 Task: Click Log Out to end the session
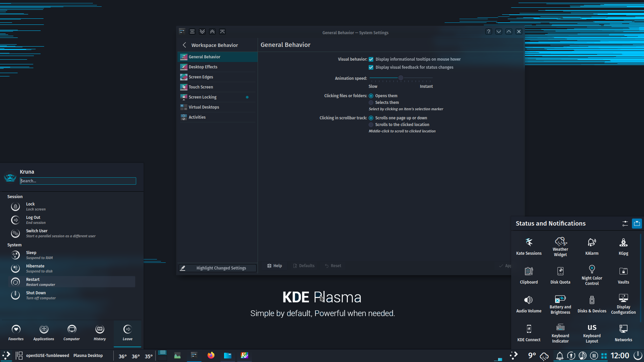click(x=72, y=220)
